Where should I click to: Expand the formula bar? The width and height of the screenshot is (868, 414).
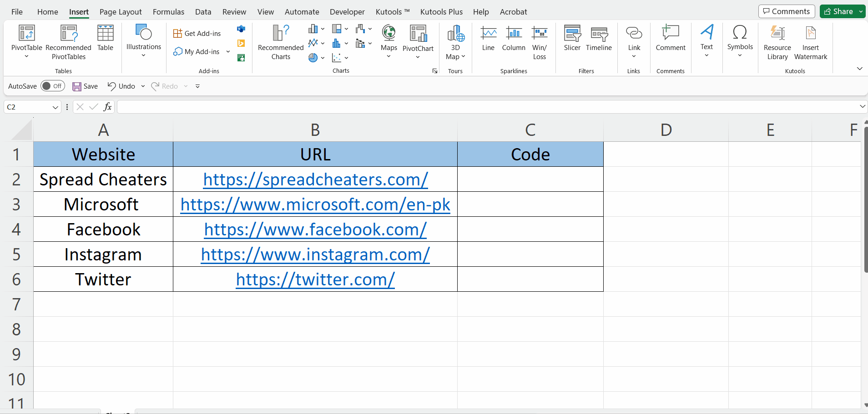(862, 106)
